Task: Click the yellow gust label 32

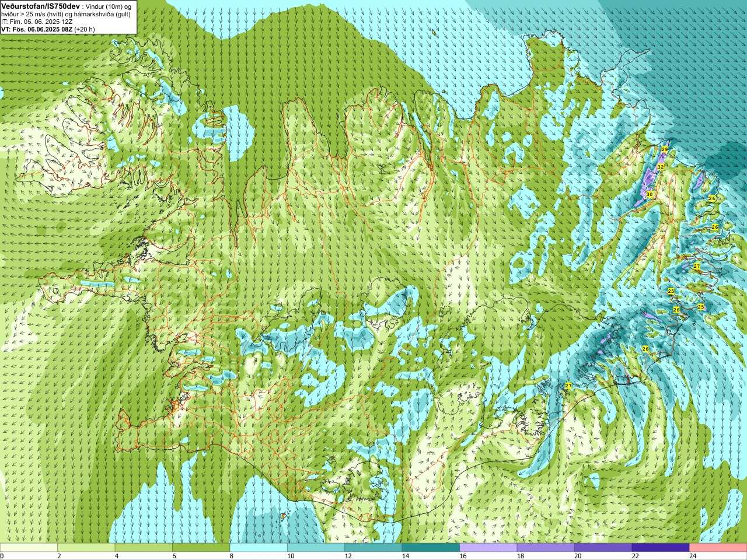Action: [661, 167]
